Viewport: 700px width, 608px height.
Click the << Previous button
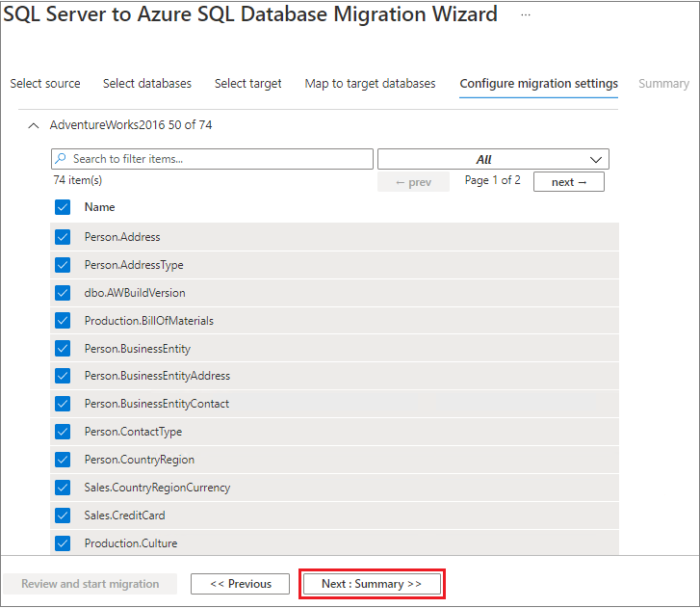tap(240, 584)
